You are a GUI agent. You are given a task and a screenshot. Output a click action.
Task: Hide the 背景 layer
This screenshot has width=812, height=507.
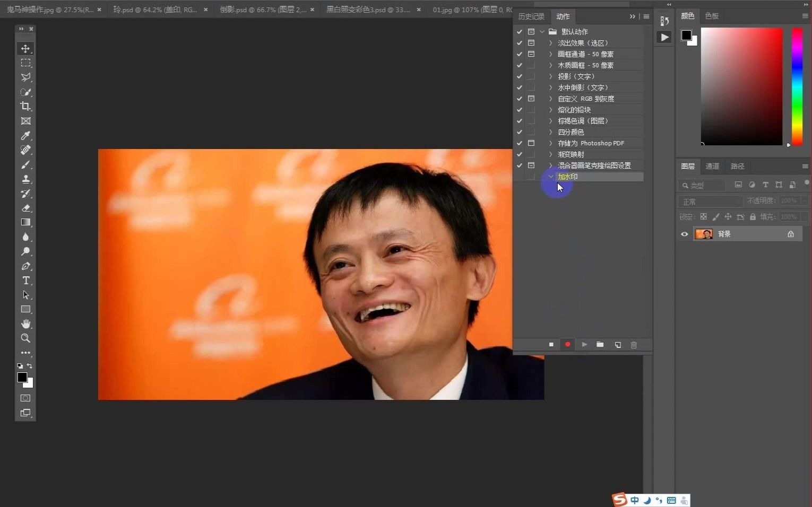[684, 234]
